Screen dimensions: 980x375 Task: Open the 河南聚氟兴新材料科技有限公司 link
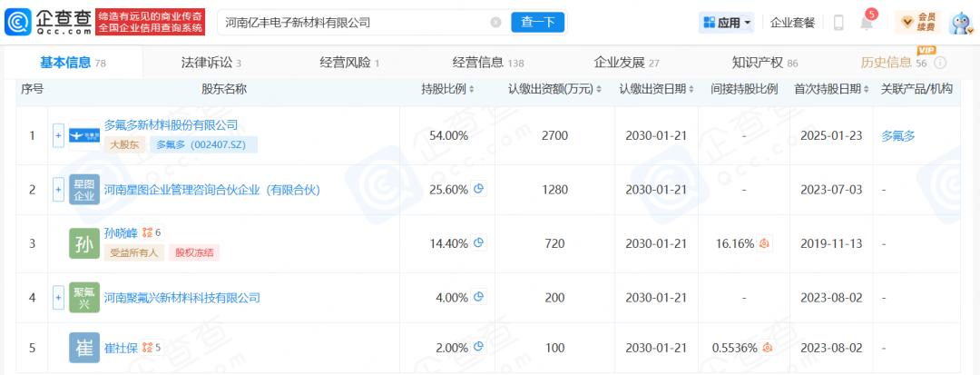[181, 298]
